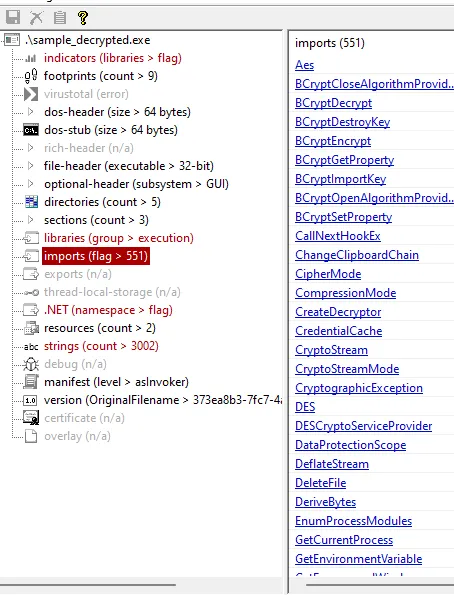Click the save floppy disk toolbar icon
This screenshot has width=454, height=595.
13,17
